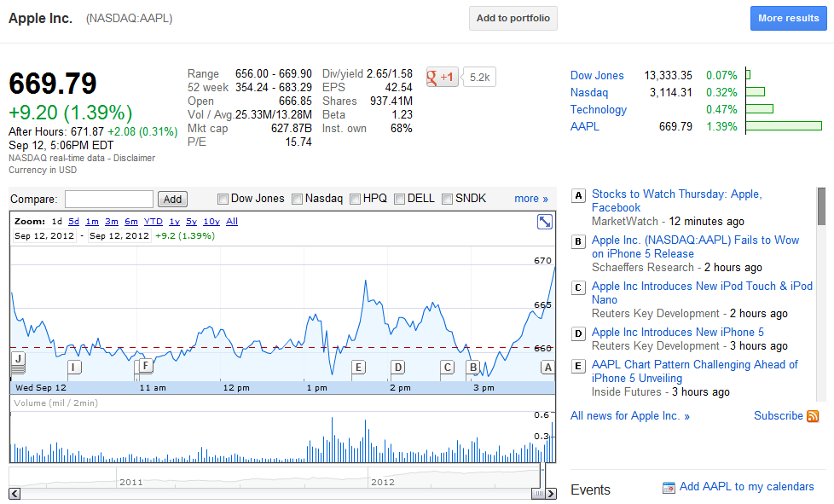Click the news list vertical scrollbar

pos(822,206)
